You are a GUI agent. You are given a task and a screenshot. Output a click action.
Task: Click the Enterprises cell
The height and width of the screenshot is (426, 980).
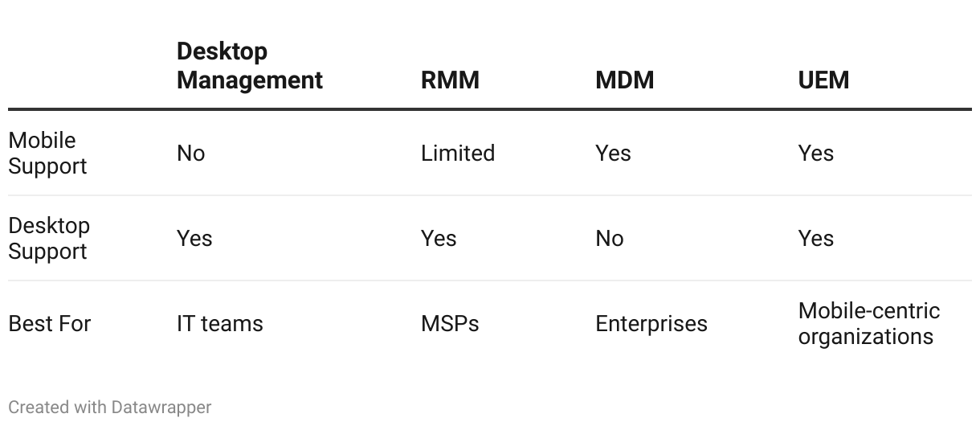[x=651, y=324]
